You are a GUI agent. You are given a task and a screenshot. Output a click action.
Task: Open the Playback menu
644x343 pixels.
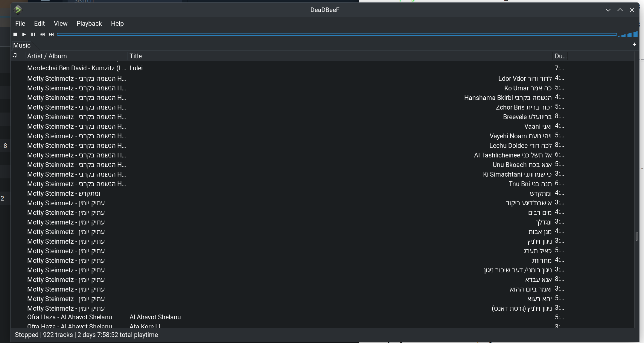click(89, 24)
